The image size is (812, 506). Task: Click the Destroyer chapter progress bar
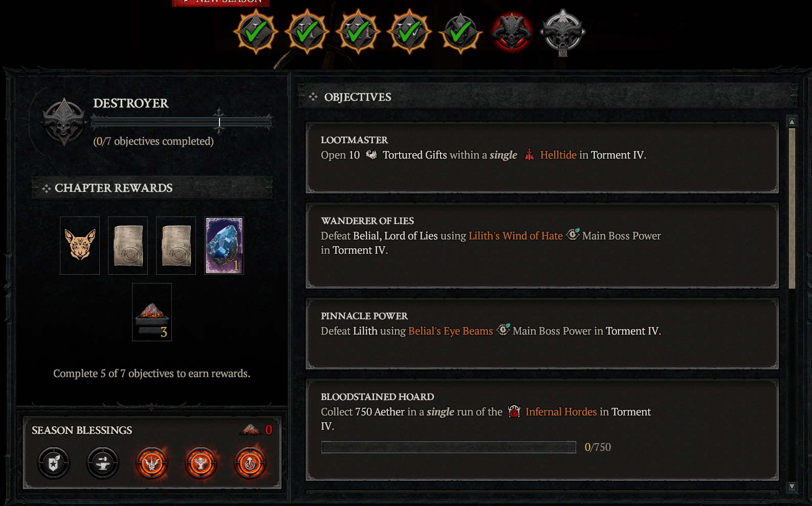tap(182, 122)
